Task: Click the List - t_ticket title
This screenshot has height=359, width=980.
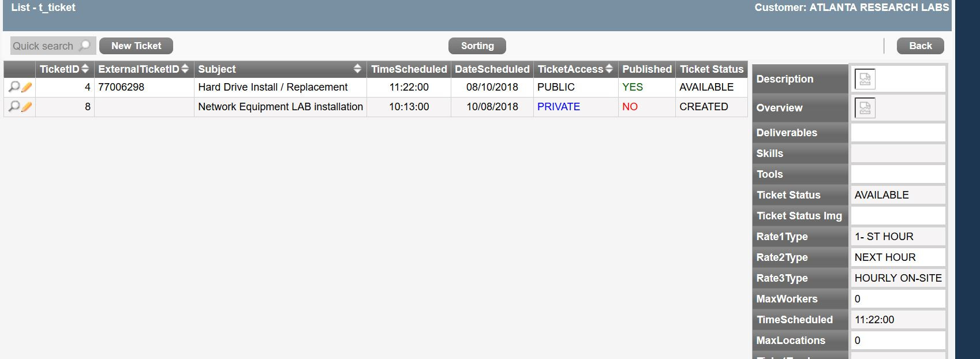Action: (43, 8)
